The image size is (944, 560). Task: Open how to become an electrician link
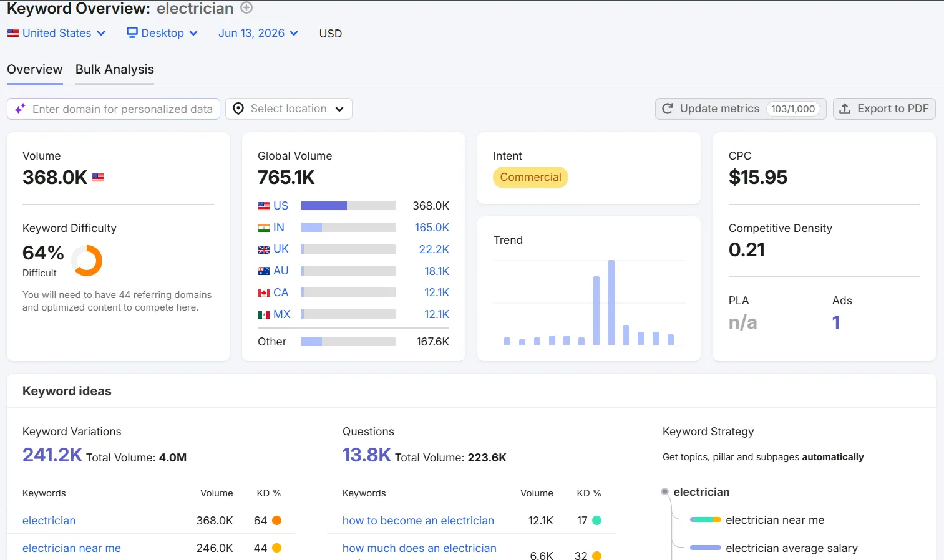418,521
